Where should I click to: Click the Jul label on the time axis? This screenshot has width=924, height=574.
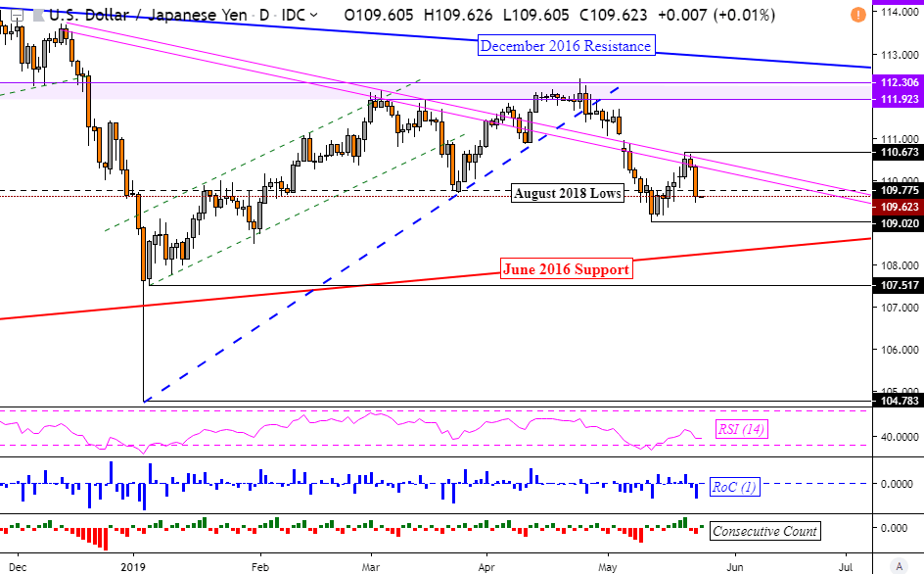click(x=846, y=567)
